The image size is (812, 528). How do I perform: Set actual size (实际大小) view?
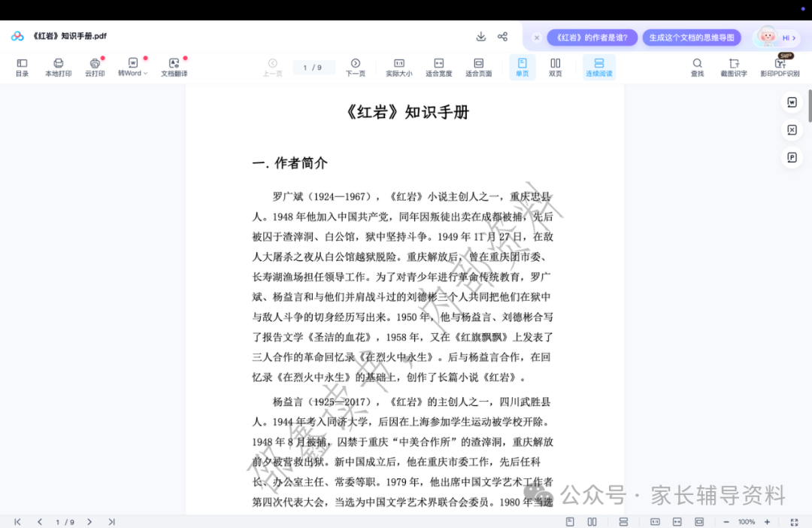tap(398, 68)
